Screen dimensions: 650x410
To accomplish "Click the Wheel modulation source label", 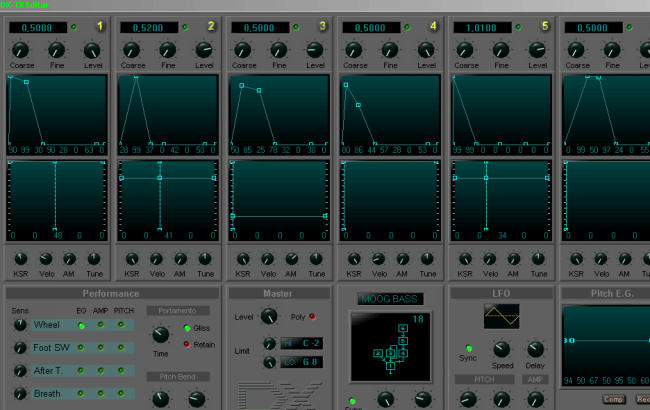I will point(47,325).
